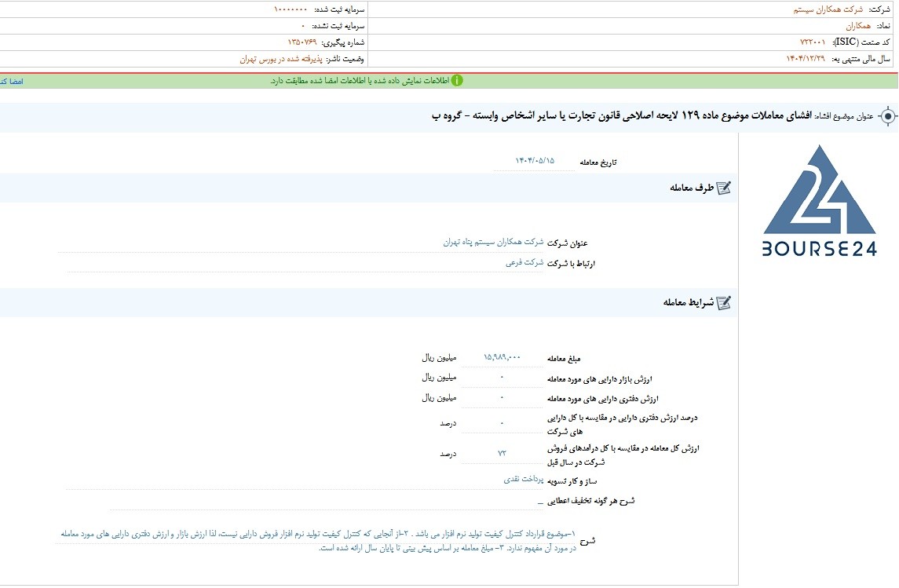Click the مبلغ معامله amount field
899x588 pixels.
[x=502, y=358]
